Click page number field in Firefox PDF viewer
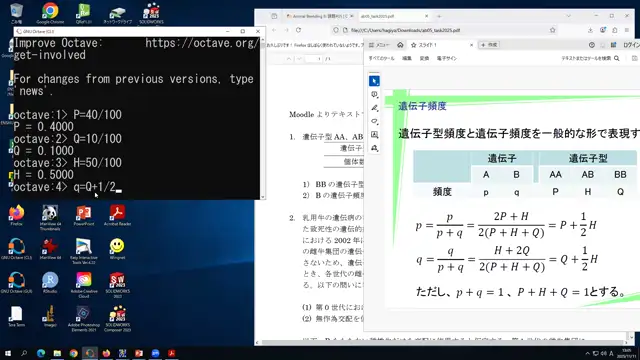 313,59
